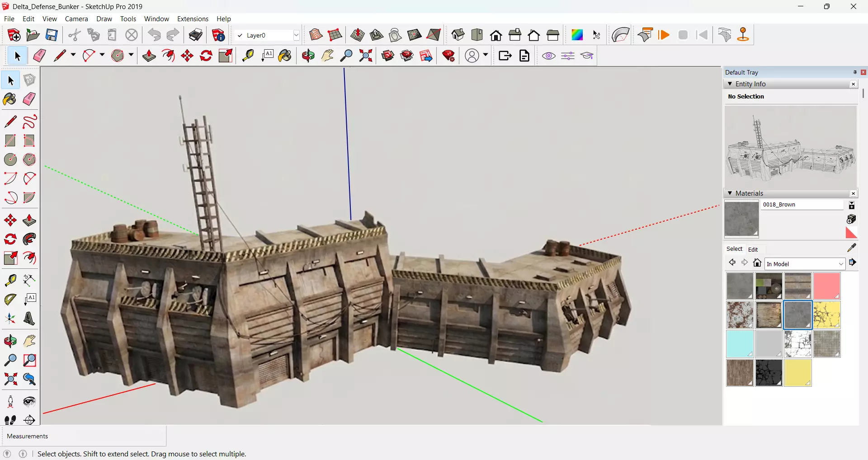This screenshot has height=460, width=868.
Task: Click the Sandbox From Scratch grid icon
Action: (x=335, y=35)
